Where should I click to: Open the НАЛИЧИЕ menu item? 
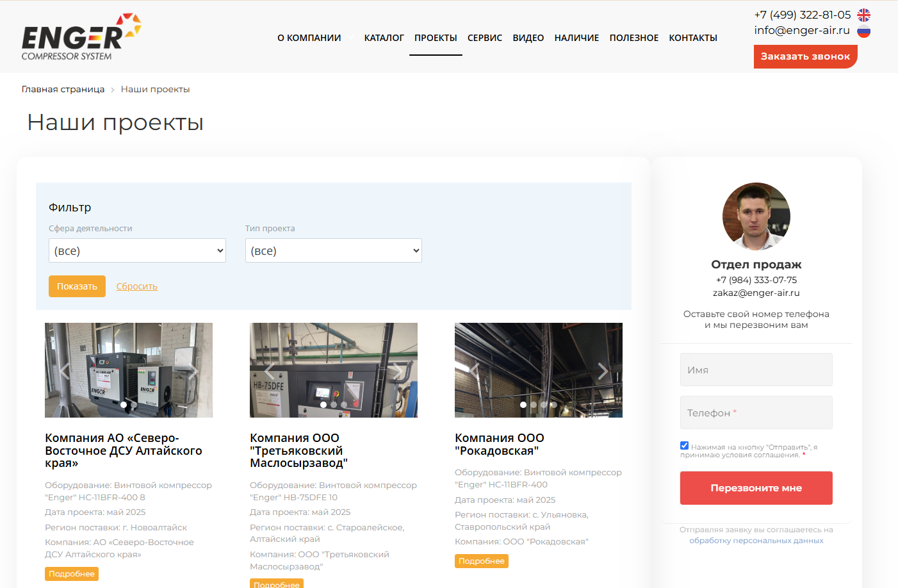(x=577, y=38)
